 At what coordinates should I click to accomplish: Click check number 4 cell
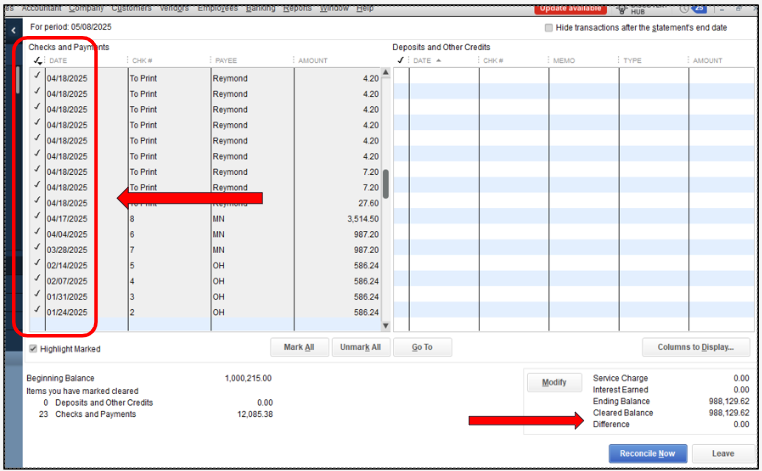[x=169, y=281]
